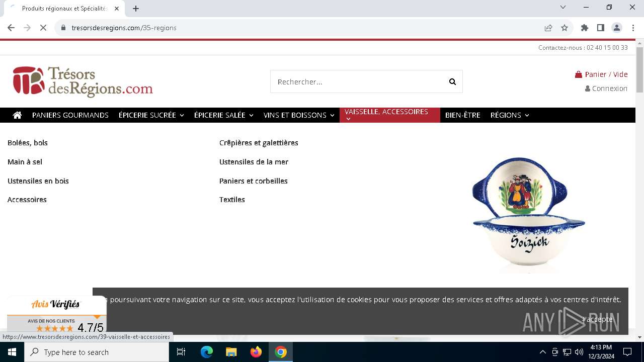The width and height of the screenshot is (644, 362).
Task: Expand the Épicerie Salée menu
Action: click(224, 115)
